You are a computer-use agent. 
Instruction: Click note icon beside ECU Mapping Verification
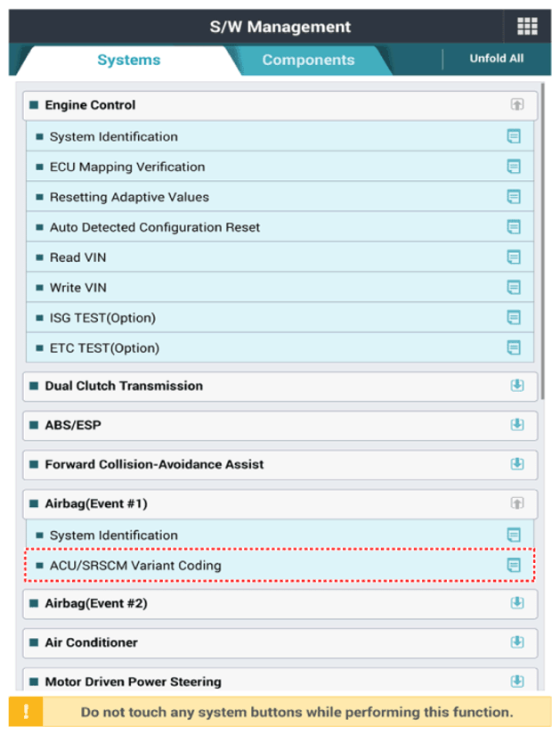(x=514, y=167)
